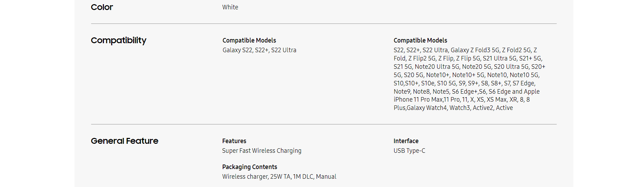Click the iPhone 11 Pro Max compatibility line

pos(462,100)
